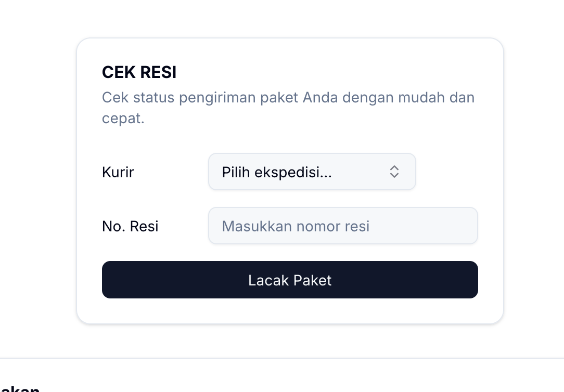This screenshot has width=564, height=392.
Task: Click the Masukkan nomor resi input field
Action: point(343,226)
